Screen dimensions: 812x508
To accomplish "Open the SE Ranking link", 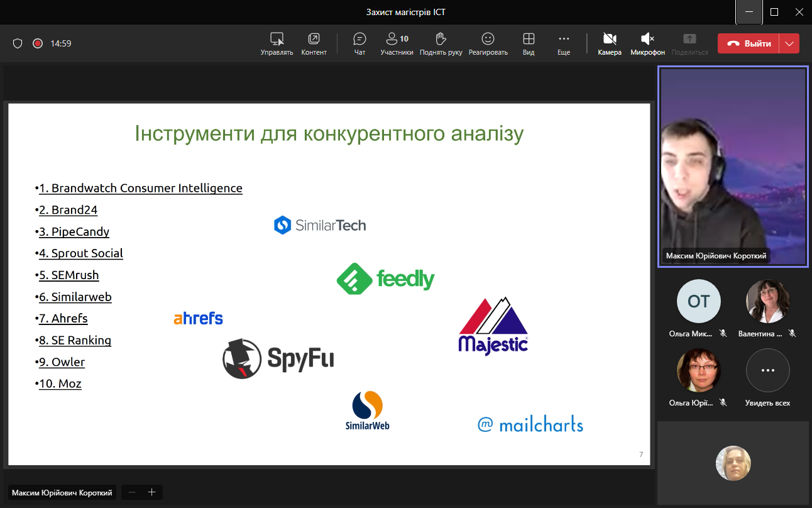I will 75,340.
